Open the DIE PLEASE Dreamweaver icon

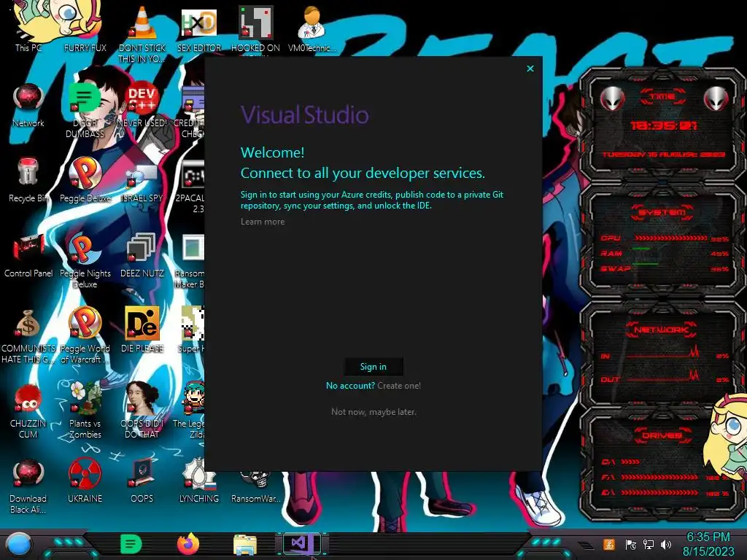tap(142, 330)
